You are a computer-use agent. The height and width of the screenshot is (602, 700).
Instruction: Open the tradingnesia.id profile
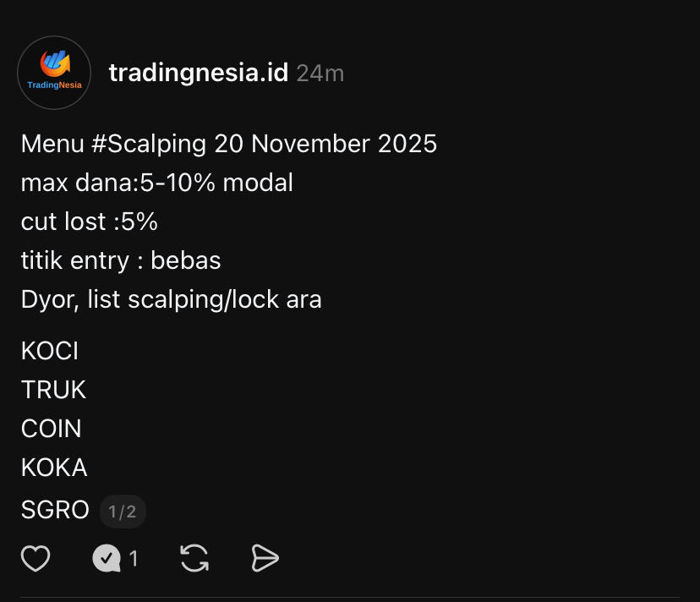(199, 73)
